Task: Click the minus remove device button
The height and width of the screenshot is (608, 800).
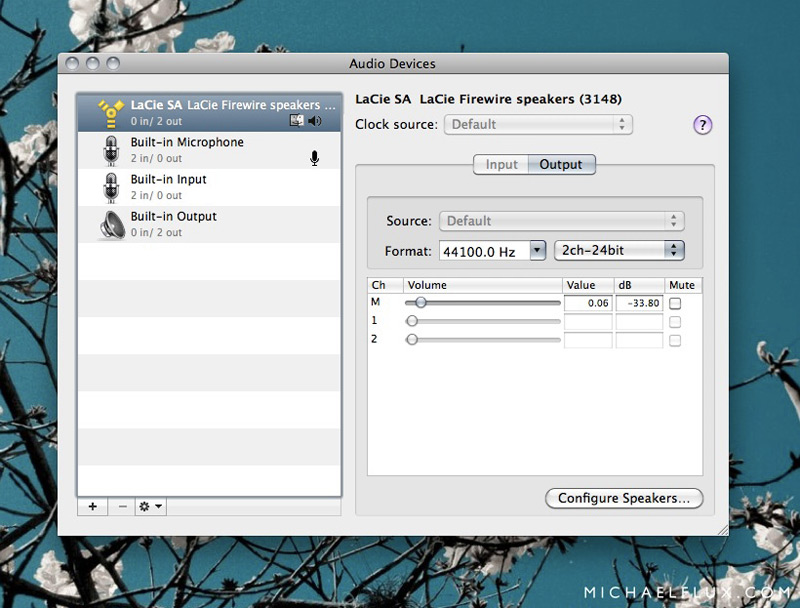Action: [x=122, y=506]
